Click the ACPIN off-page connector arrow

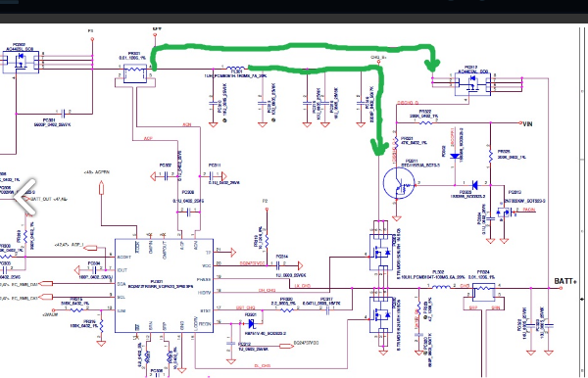point(101,187)
